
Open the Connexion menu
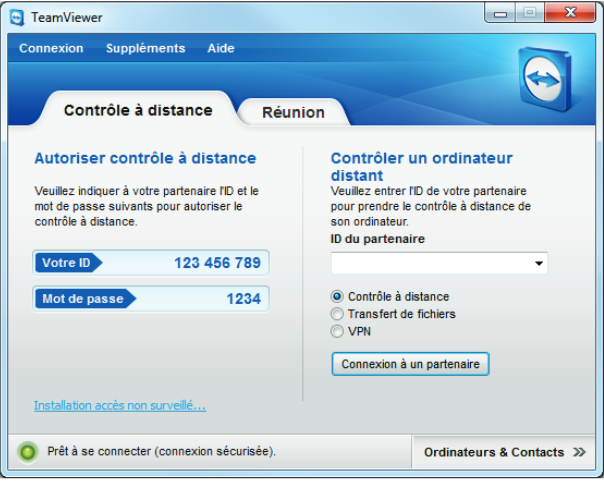click(51, 49)
